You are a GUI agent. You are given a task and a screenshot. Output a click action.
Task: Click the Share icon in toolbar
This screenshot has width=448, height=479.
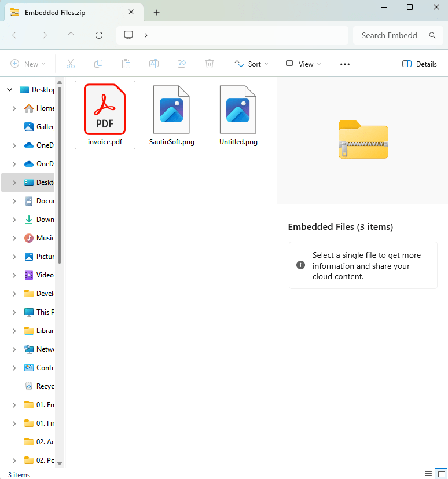click(182, 64)
